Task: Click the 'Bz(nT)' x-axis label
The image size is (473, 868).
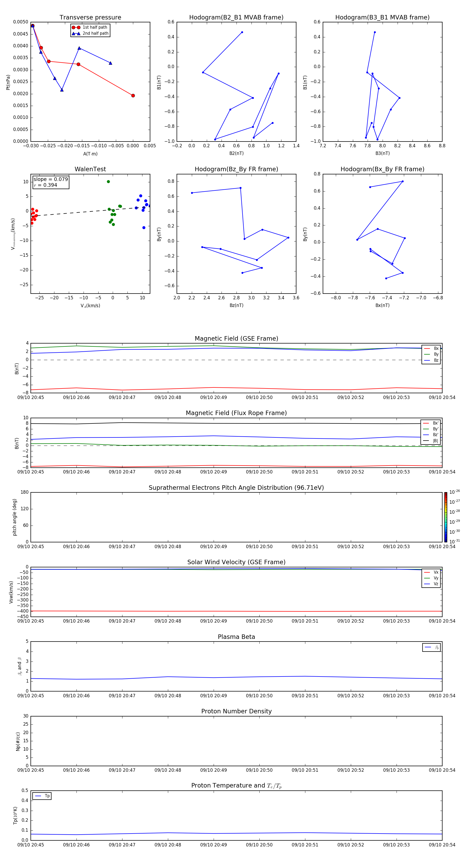Action: pos(236,305)
